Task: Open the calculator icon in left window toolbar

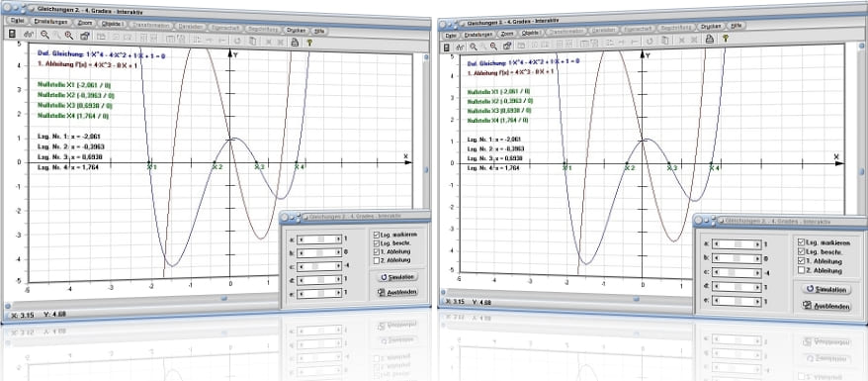Action: click(x=12, y=35)
